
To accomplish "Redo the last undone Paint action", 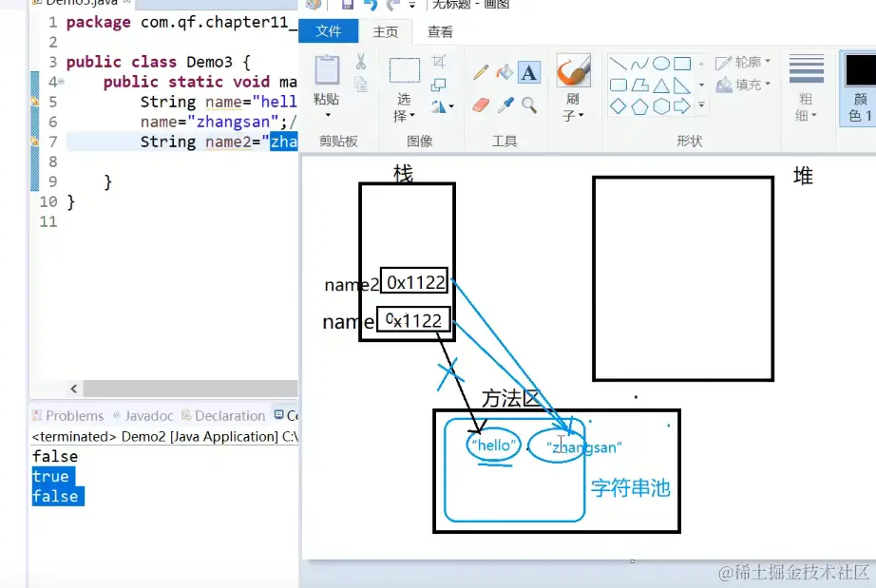I will click(393, 5).
